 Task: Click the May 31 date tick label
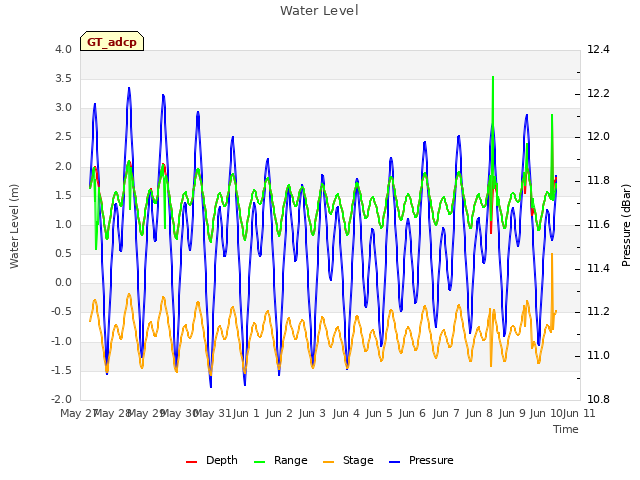[212, 413]
